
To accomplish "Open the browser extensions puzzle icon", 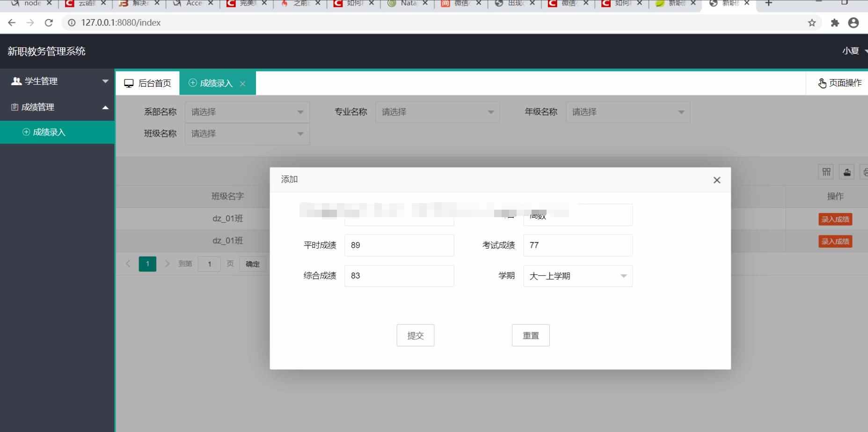I will 835,22.
